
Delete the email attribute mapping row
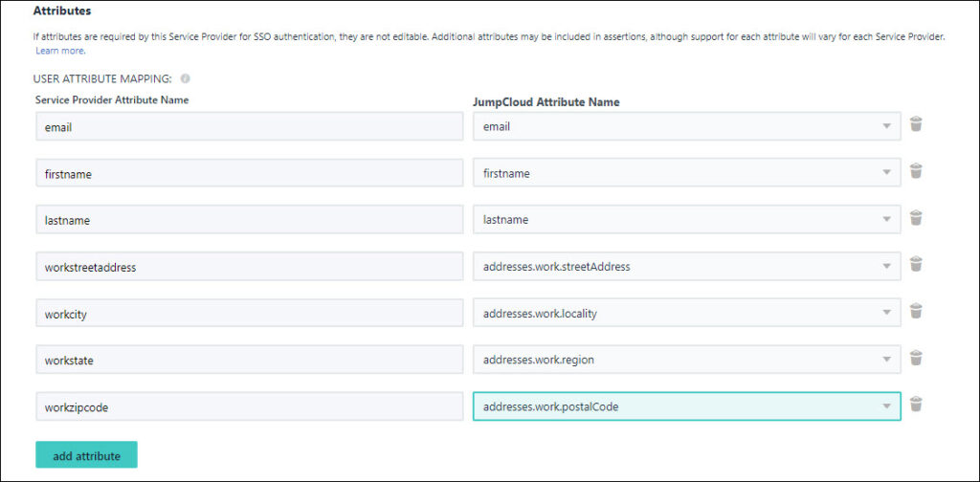[x=915, y=124]
